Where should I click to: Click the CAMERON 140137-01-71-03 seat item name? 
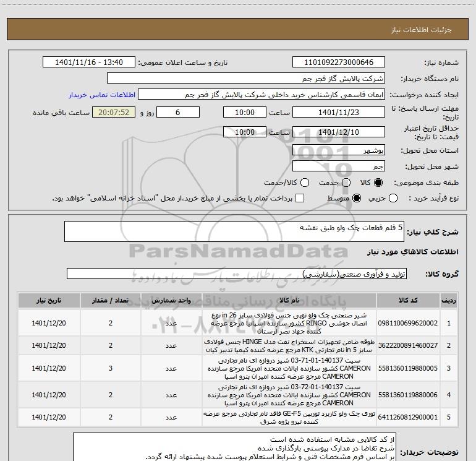(x=289, y=368)
